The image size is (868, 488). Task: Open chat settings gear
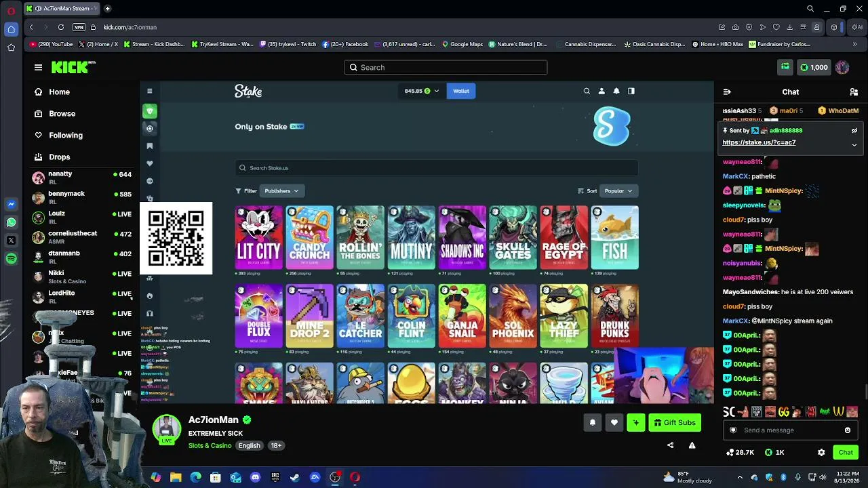click(821, 452)
